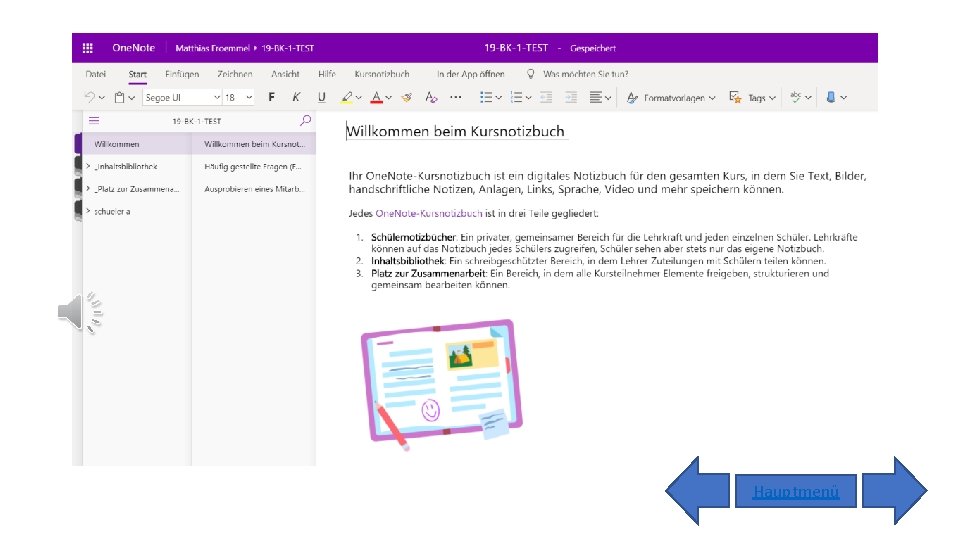The width and height of the screenshot is (960, 540).
Task: Toggle italic formatting (K)
Action: [x=296, y=97]
